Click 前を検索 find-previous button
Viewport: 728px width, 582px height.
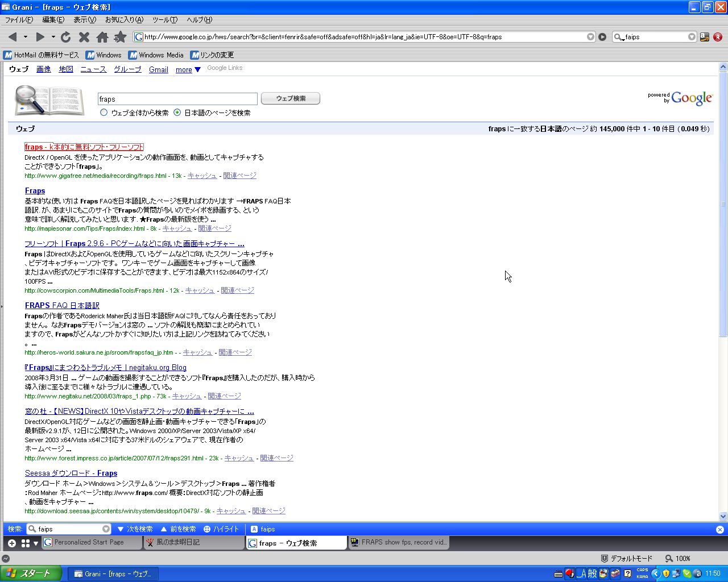(178, 529)
